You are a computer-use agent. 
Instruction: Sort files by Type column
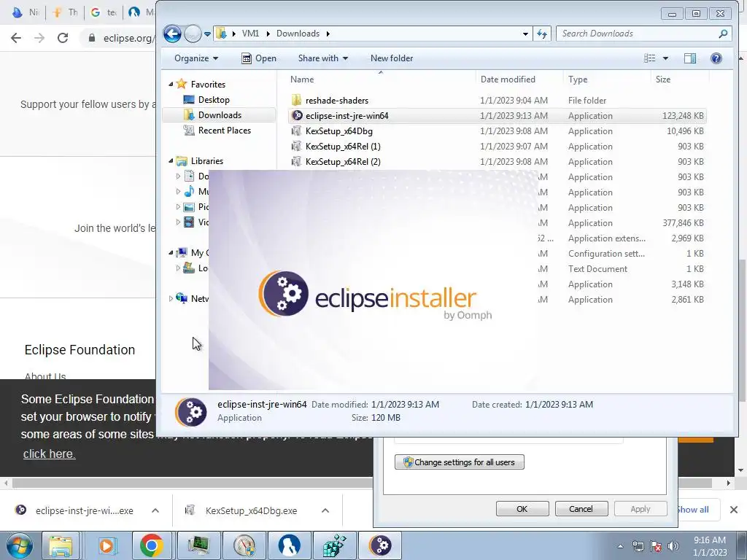(x=606, y=79)
